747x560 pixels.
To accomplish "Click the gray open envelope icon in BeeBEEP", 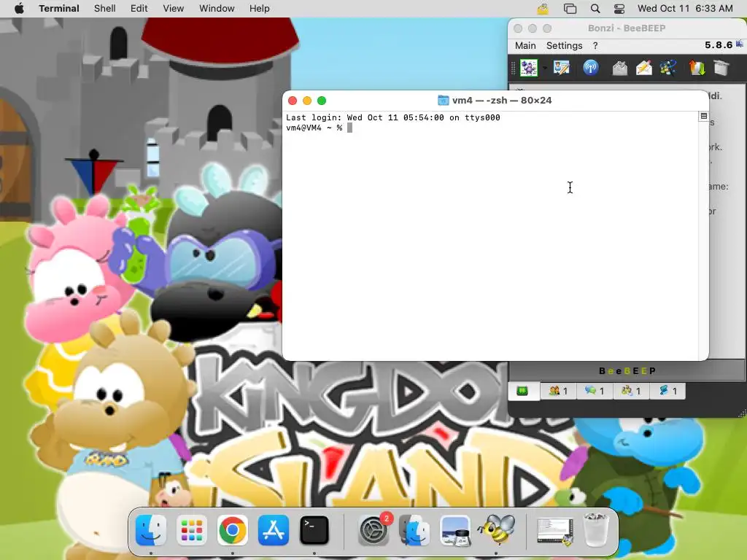I will click(619, 68).
